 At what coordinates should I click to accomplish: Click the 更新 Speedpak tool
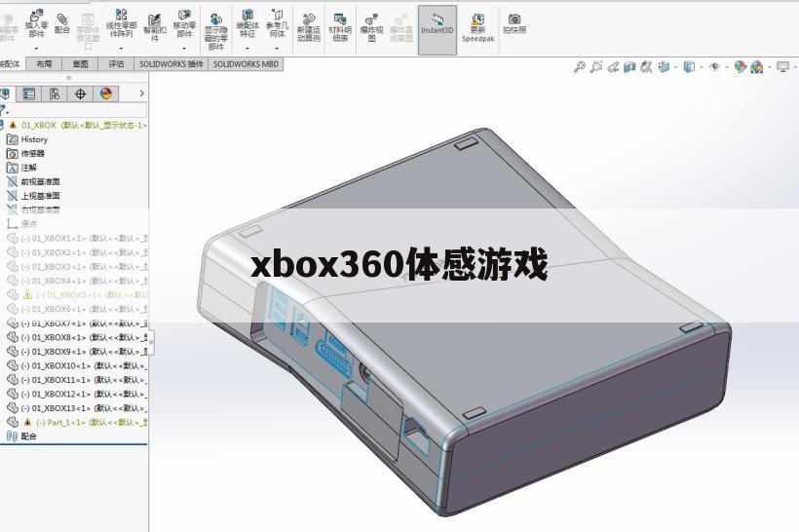click(478, 27)
